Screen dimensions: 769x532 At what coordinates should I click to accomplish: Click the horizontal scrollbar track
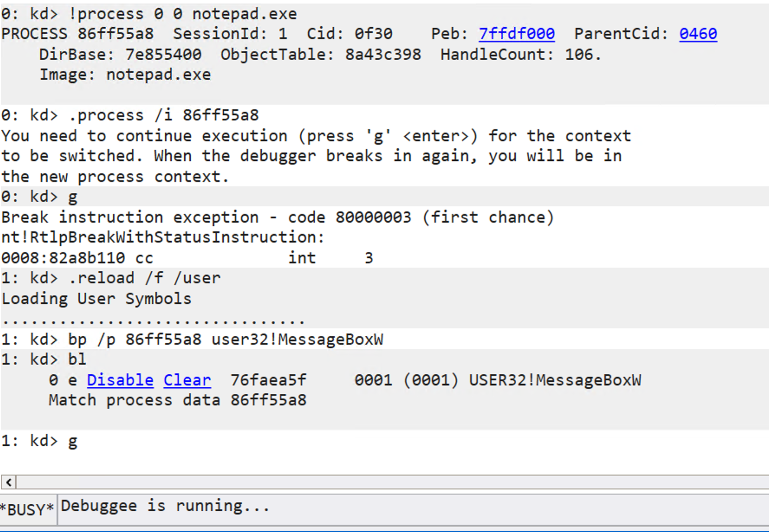pos(390,482)
